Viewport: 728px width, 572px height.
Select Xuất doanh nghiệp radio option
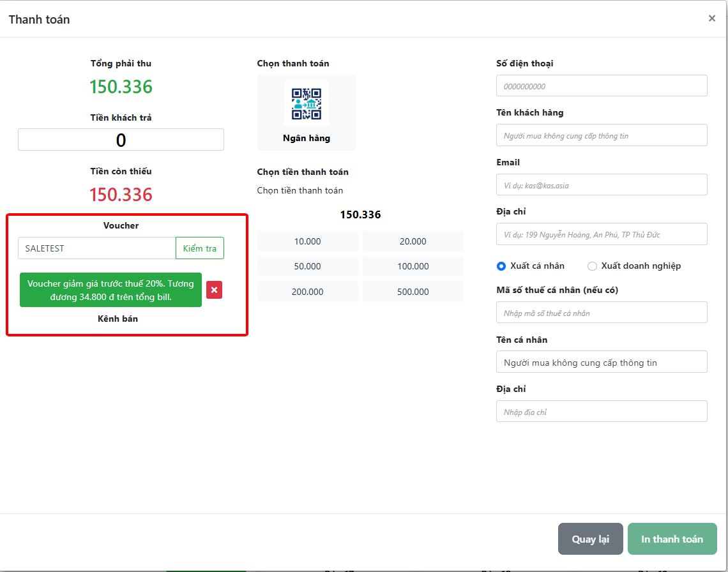point(592,266)
